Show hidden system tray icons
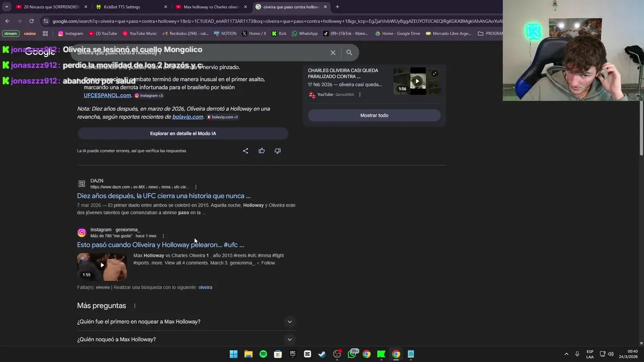Viewport: 644px width, 362px height. tap(566, 354)
